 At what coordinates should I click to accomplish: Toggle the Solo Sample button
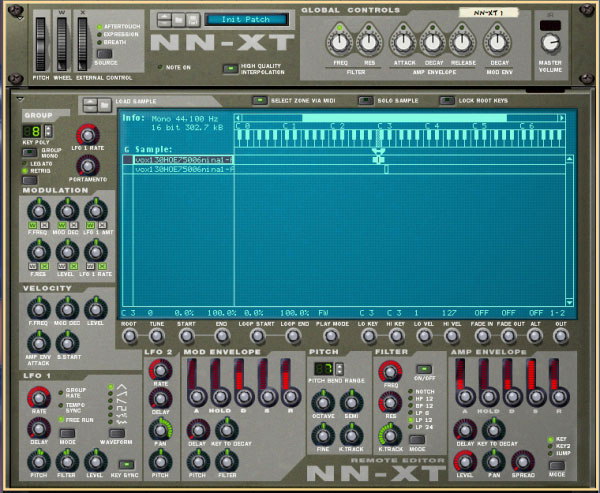tap(365, 100)
